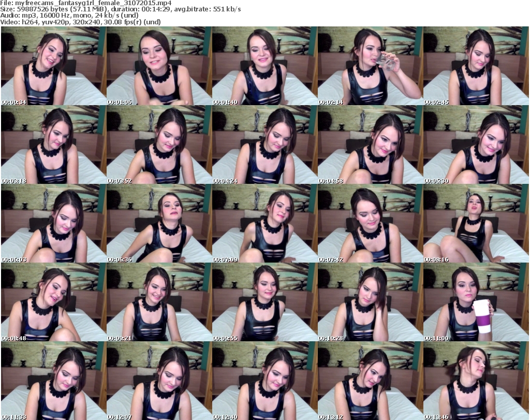Select the thumbnail timestamped 00:03:18
The height and width of the screenshot is (420, 530).
[54, 144]
